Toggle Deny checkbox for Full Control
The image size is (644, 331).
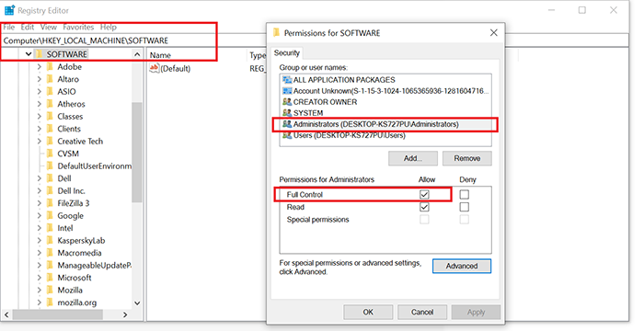pos(464,194)
